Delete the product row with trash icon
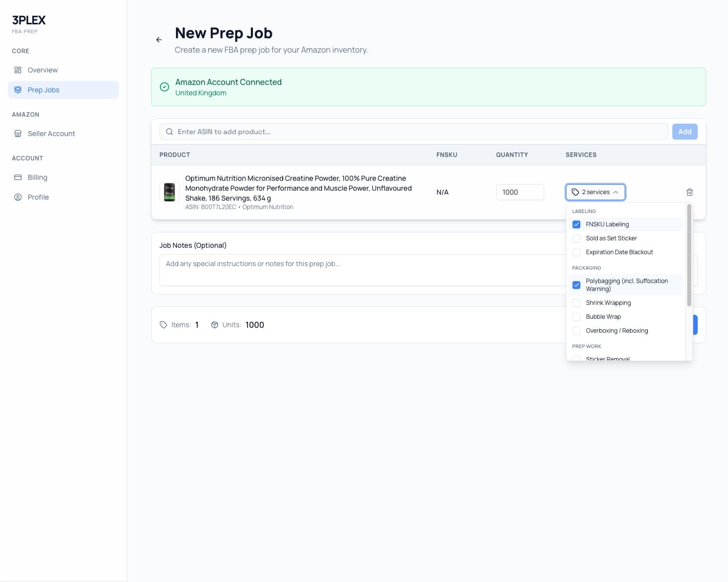728x582 pixels. pos(689,192)
